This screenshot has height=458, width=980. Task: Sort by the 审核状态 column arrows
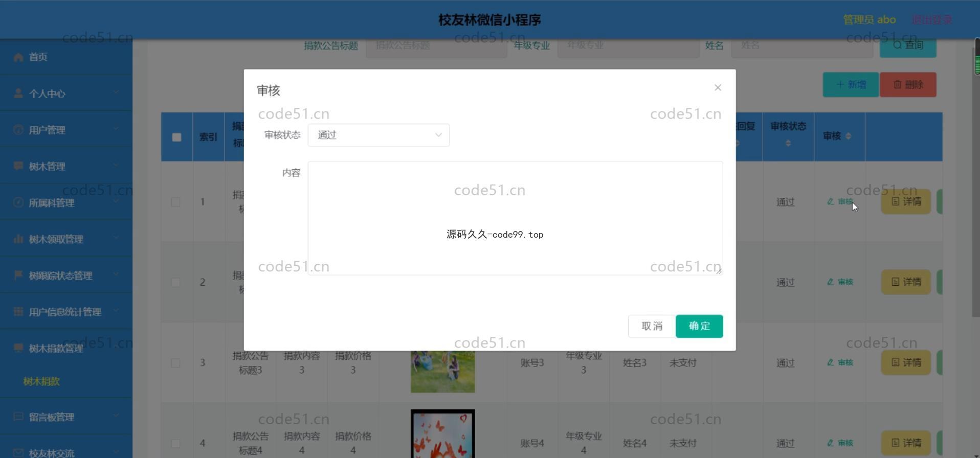tap(788, 143)
